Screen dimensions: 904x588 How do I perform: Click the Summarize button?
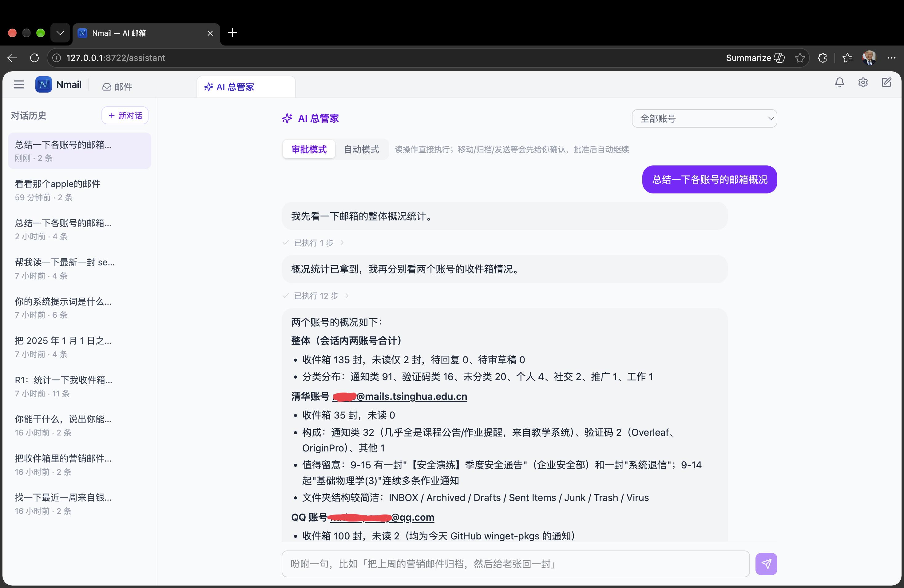(755, 58)
